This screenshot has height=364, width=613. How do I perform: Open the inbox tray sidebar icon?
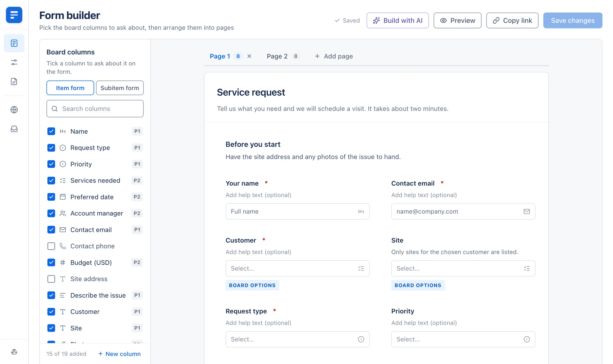pos(14,129)
